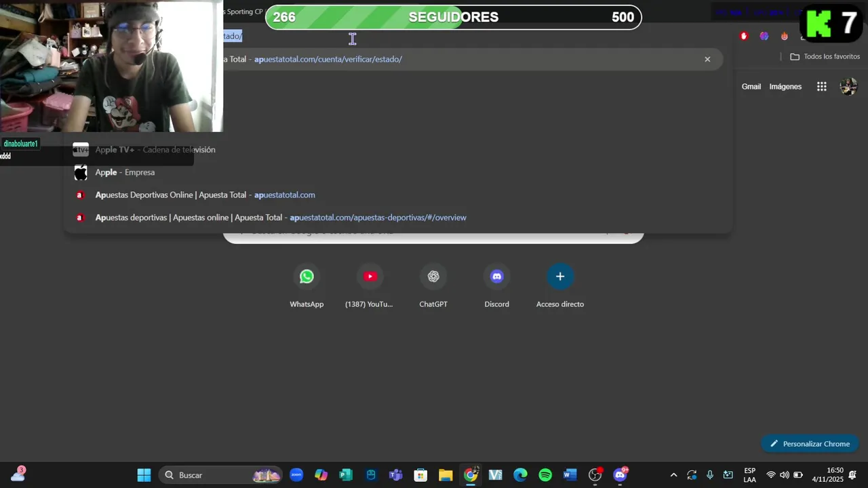Open Microsoft Word from the taskbar
This screenshot has width=868, height=488.
point(570,475)
